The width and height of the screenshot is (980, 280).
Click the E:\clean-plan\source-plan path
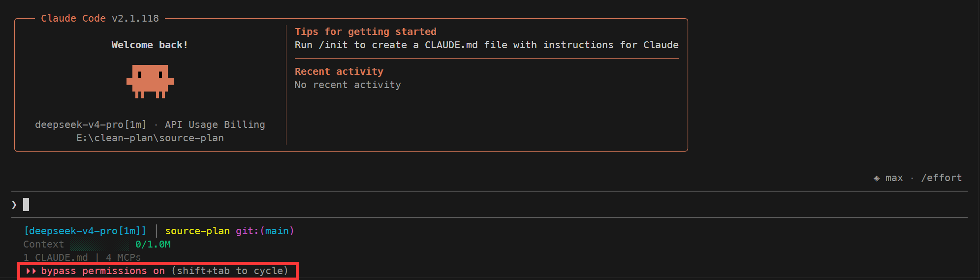click(x=150, y=138)
